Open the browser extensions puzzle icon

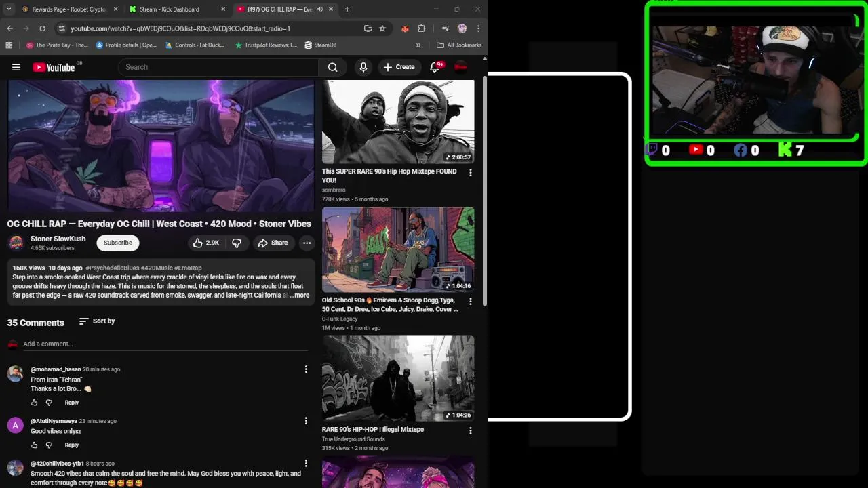point(421,28)
